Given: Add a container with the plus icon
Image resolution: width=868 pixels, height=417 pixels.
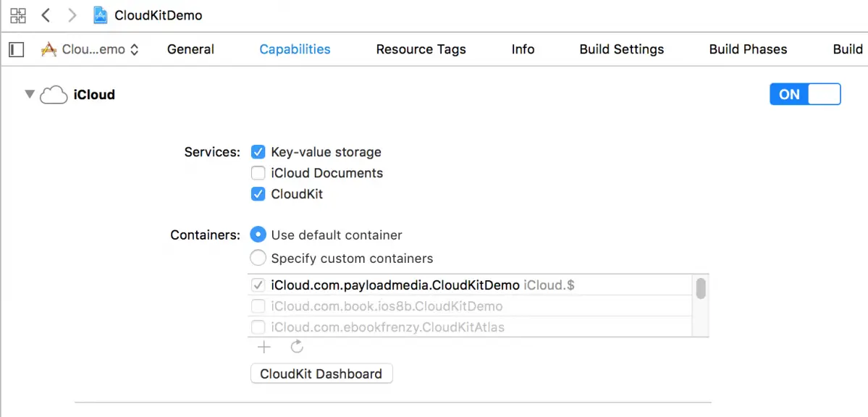Looking at the screenshot, I should pyautogui.click(x=264, y=347).
